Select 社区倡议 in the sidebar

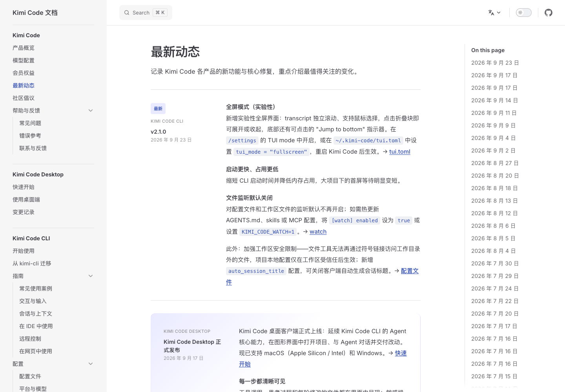[24, 98]
